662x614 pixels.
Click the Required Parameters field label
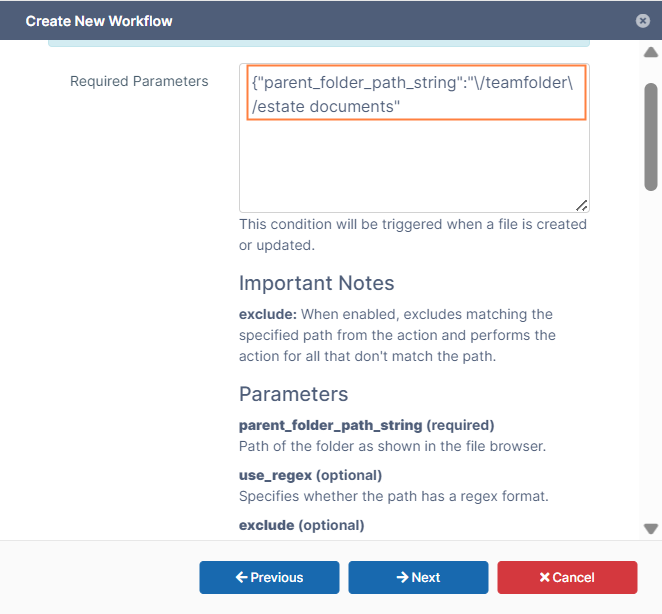point(139,81)
